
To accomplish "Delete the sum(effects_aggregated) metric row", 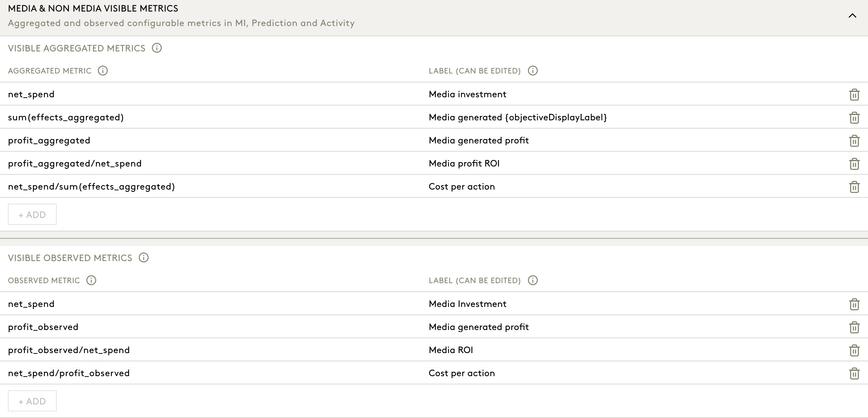I will coord(854,118).
